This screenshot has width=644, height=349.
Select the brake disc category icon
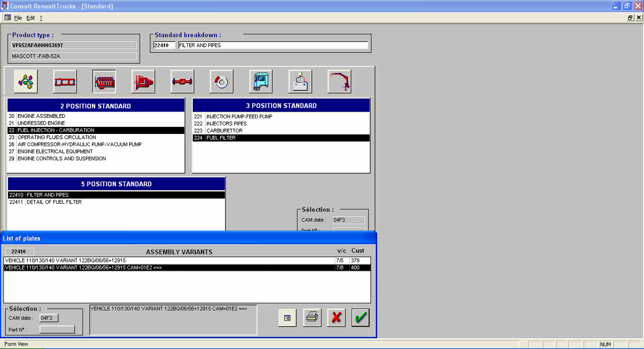coord(222,81)
